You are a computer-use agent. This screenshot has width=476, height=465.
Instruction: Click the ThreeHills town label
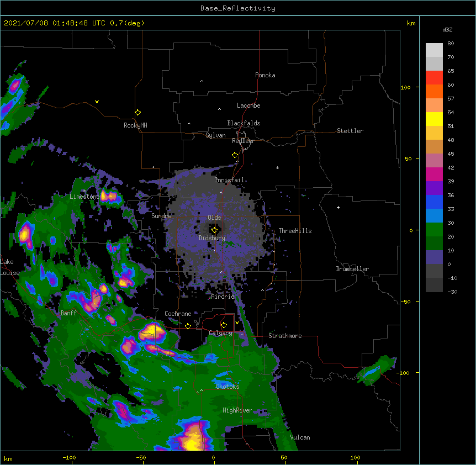click(x=295, y=231)
